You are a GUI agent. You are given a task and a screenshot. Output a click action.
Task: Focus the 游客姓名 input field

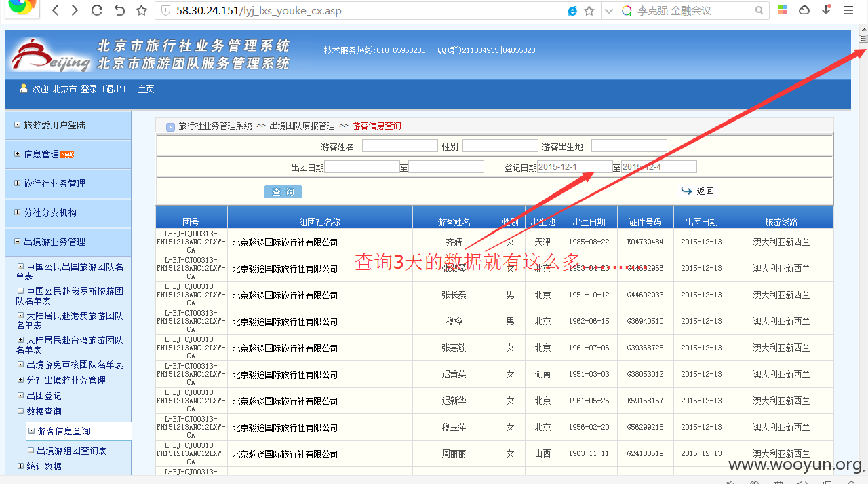[x=400, y=146]
